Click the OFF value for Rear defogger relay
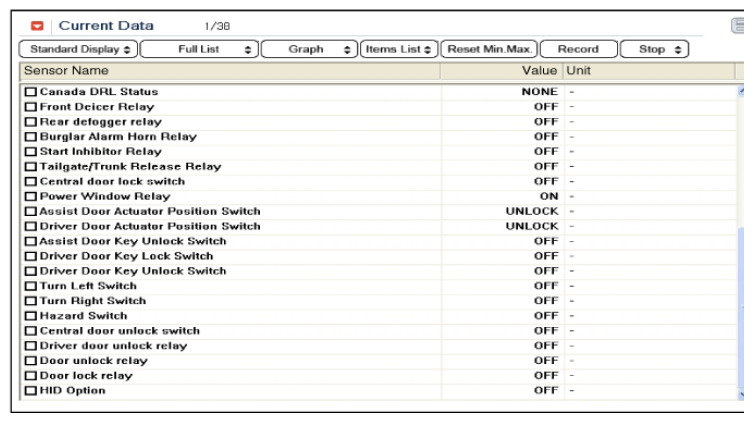The width and height of the screenshot is (753, 423). (546, 122)
